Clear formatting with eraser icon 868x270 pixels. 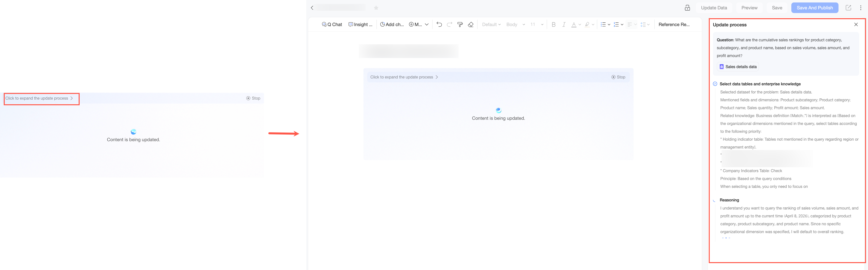tap(471, 24)
